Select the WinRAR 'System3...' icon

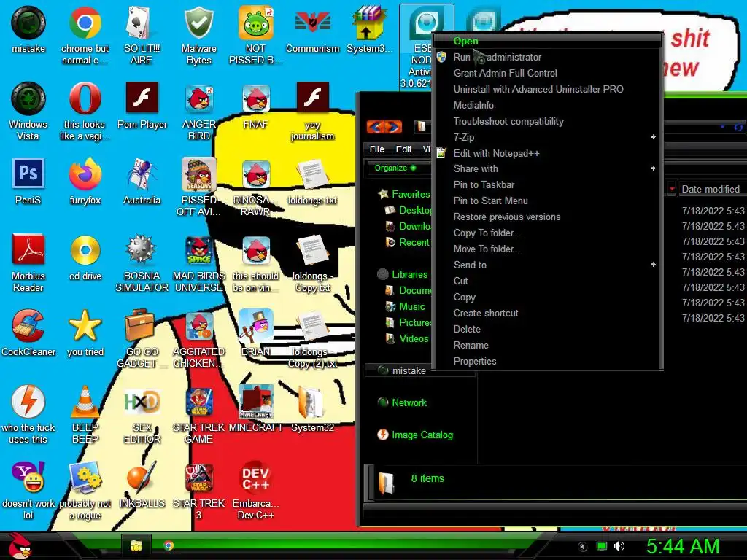coord(369,29)
